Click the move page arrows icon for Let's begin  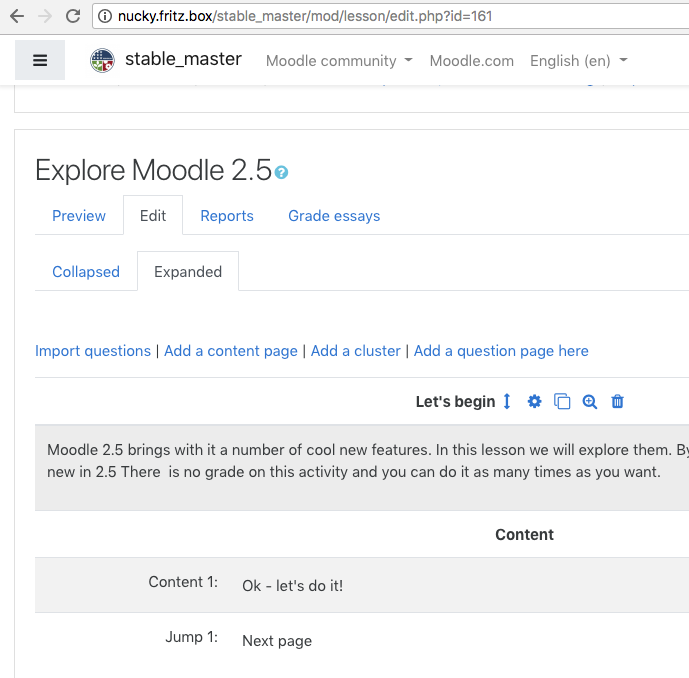pyautogui.click(x=507, y=401)
